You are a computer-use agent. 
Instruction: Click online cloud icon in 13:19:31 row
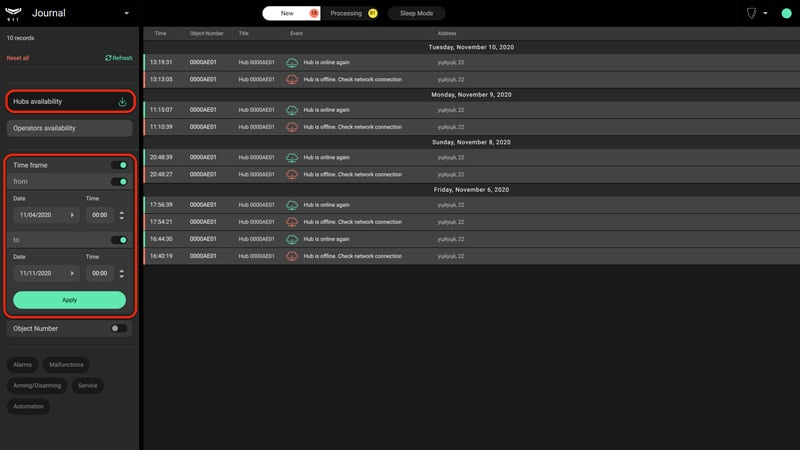point(292,62)
